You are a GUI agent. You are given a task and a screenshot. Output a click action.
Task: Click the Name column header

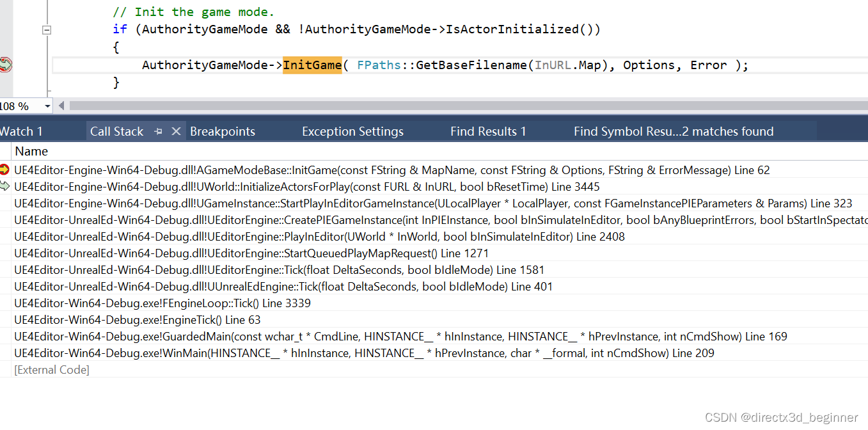pyautogui.click(x=31, y=151)
